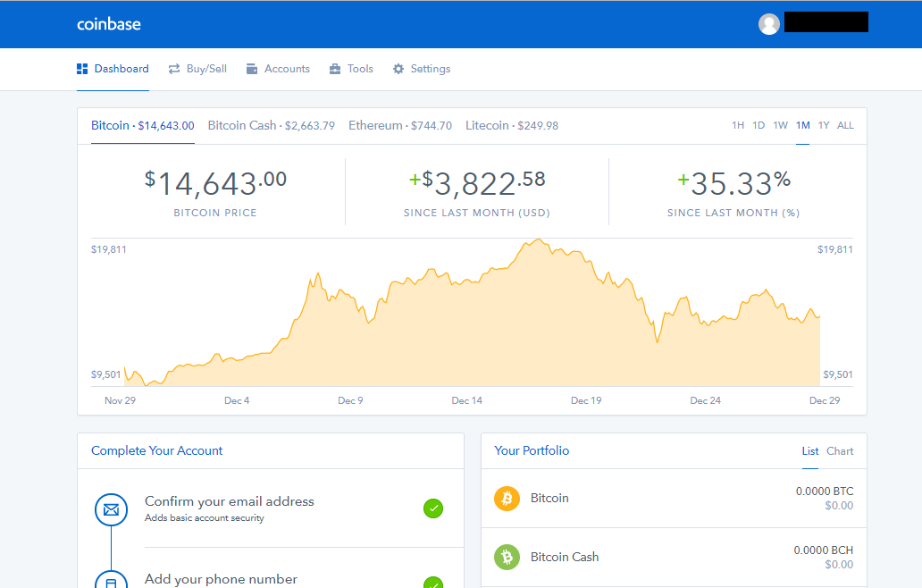Open the Accounts page

(278, 69)
